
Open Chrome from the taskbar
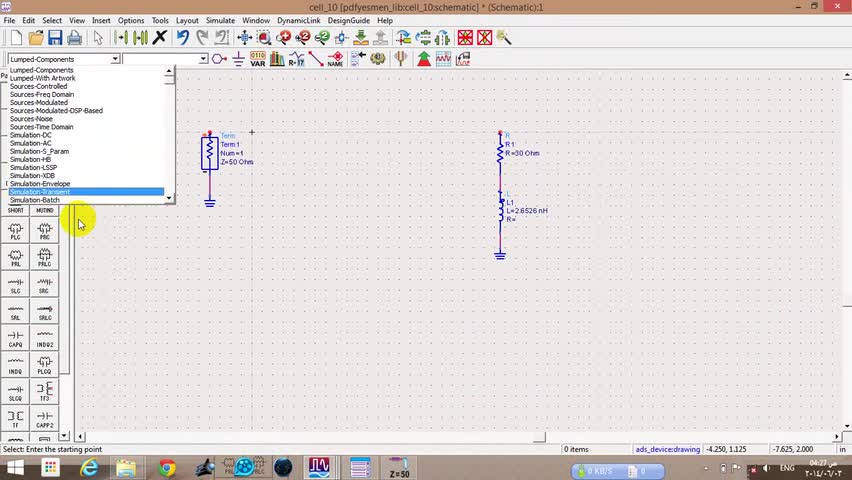167,467
